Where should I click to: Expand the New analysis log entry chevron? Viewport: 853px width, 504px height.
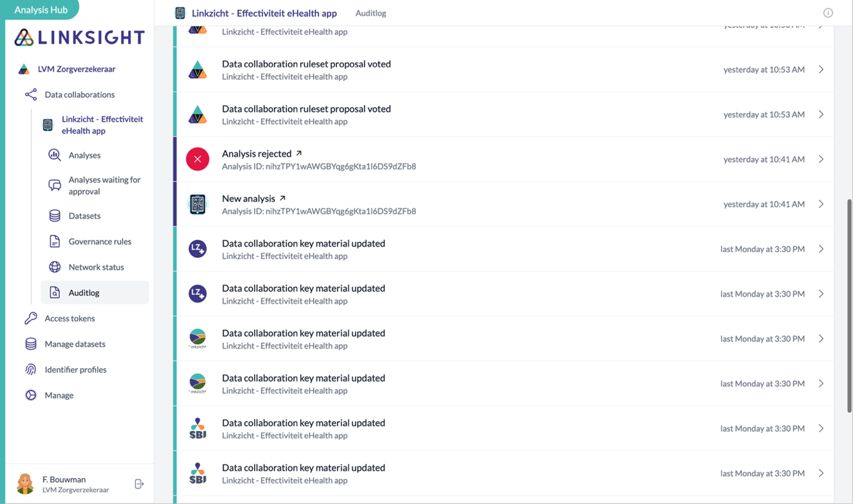821,204
